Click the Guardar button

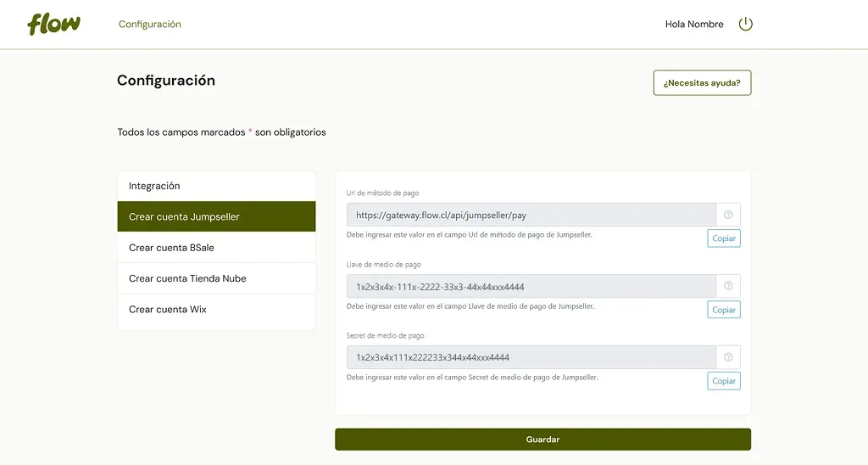pyautogui.click(x=542, y=440)
